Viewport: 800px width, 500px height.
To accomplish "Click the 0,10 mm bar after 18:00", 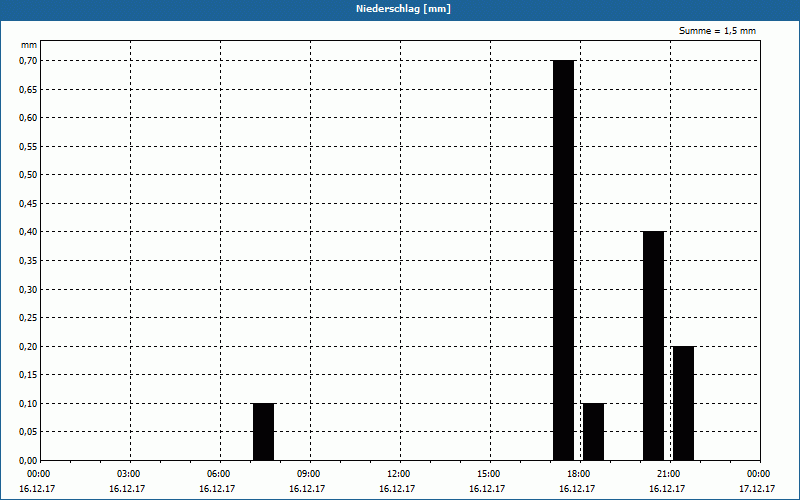I will 593,432.
